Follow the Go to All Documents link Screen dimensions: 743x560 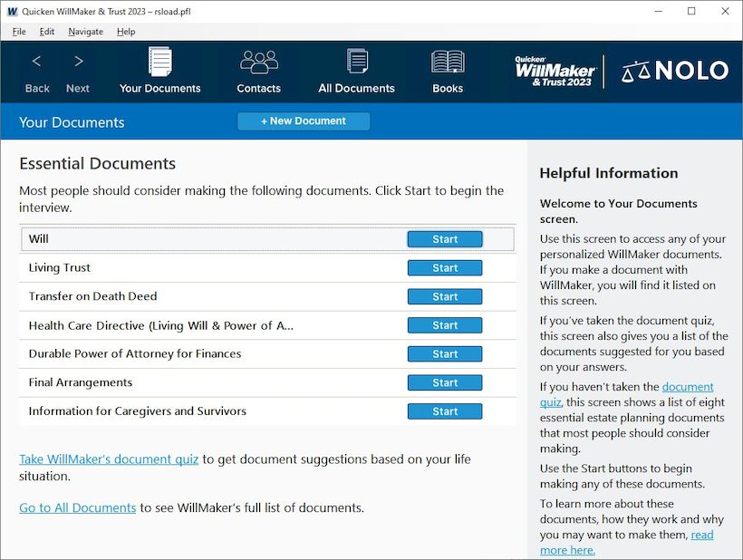pos(77,507)
